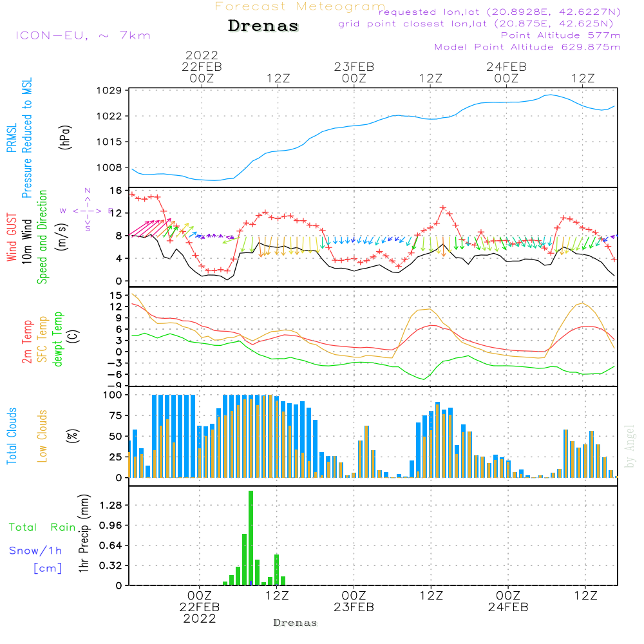Click the 0.64 precipitation axis value

pyautogui.click(x=111, y=545)
